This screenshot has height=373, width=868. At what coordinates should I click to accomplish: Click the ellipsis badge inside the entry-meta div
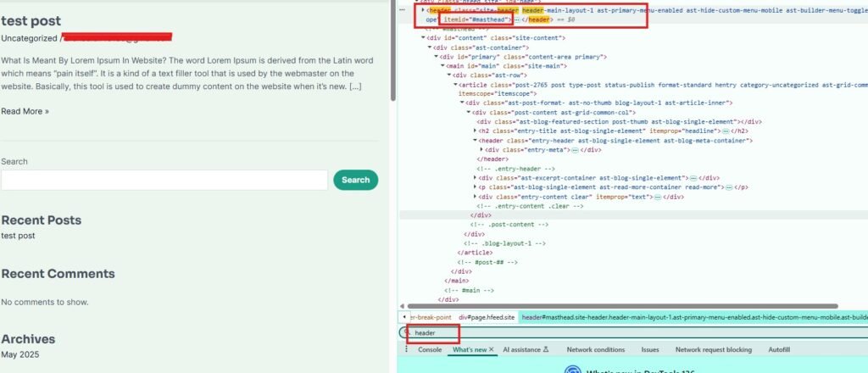[574, 150]
